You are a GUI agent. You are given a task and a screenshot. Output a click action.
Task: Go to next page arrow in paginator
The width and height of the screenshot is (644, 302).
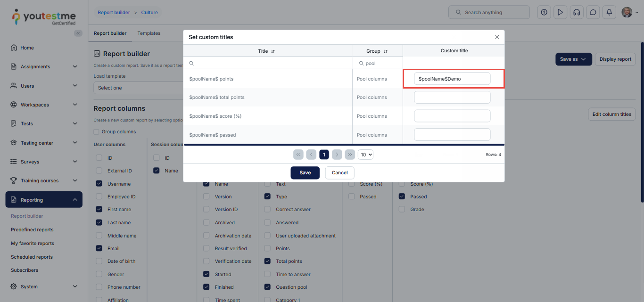click(337, 155)
